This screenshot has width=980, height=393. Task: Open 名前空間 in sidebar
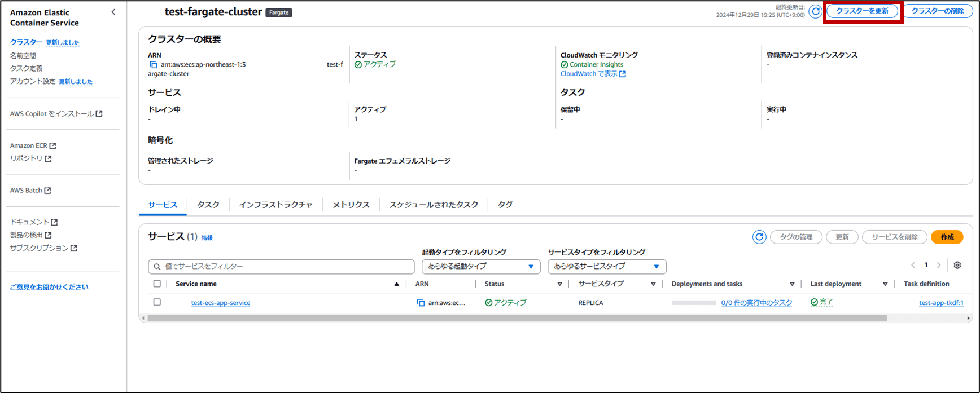click(x=23, y=55)
